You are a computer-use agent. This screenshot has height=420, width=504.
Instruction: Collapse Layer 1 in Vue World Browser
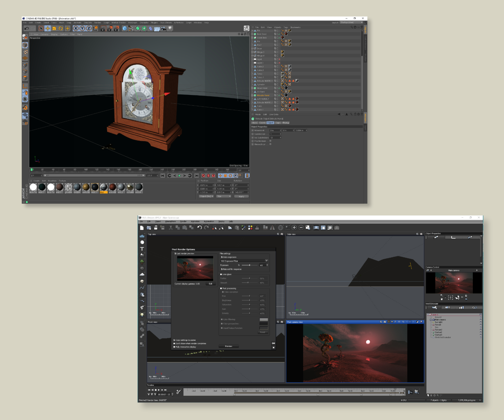coord(428,314)
